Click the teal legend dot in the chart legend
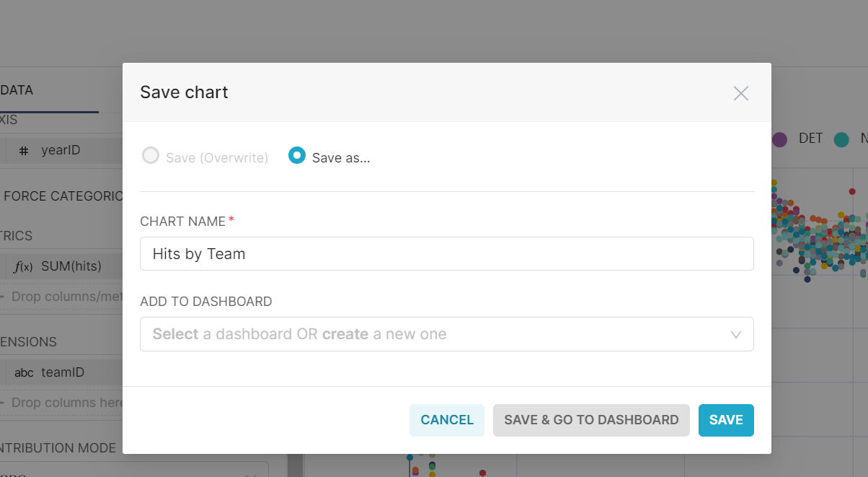Image resolution: width=868 pixels, height=477 pixels. [x=841, y=139]
